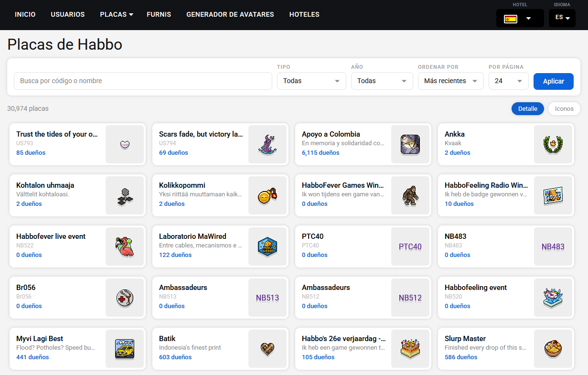Open the HabboFeeling Radio badge icon
The width and height of the screenshot is (588, 375).
tap(553, 195)
